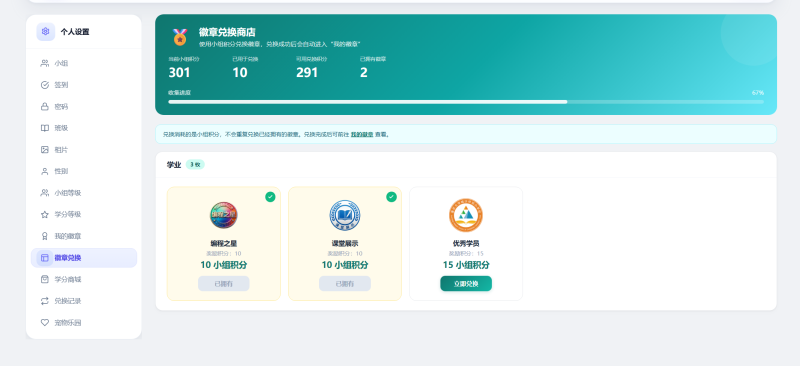Viewport: 800px width, 366px height.
Task: Click the 编程之星 badge name
Action: coord(223,243)
